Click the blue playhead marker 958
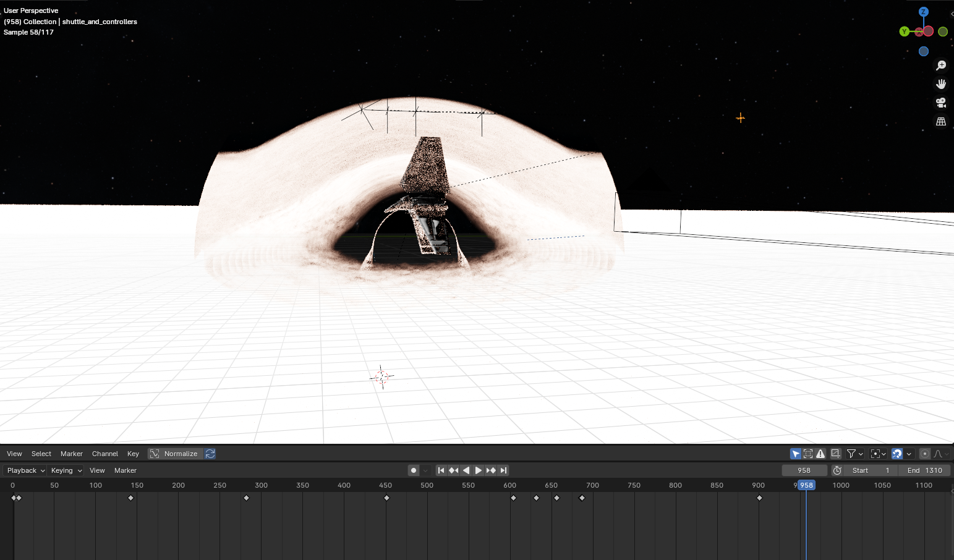Image resolution: width=954 pixels, height=560 pixels. (806, 485)
